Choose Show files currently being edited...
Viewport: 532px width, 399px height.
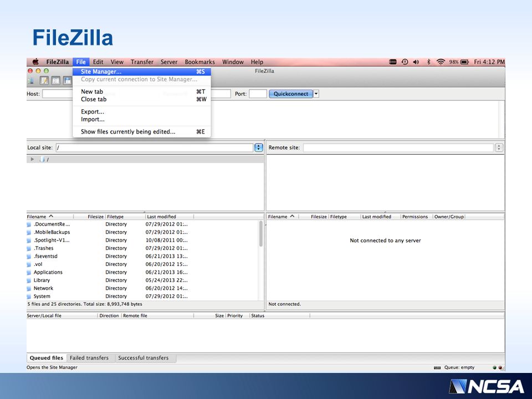pyautogui.click(x=142, y=132)
